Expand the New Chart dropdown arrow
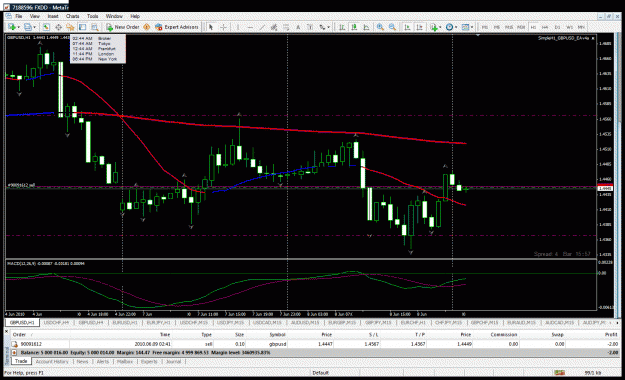Image resolution: width=625 pixels, height=380 pixels. click(x=19, y=27)
